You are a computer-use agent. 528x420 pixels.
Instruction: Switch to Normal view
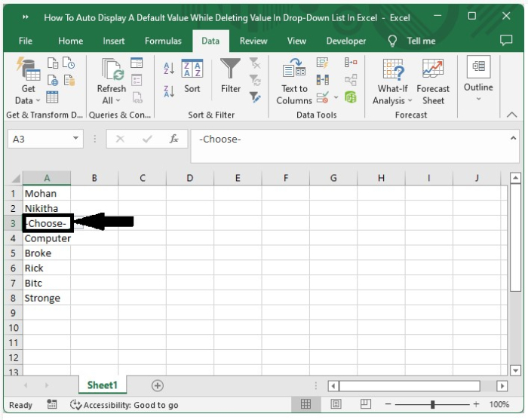pyautogui.click(x=305, y=404)
